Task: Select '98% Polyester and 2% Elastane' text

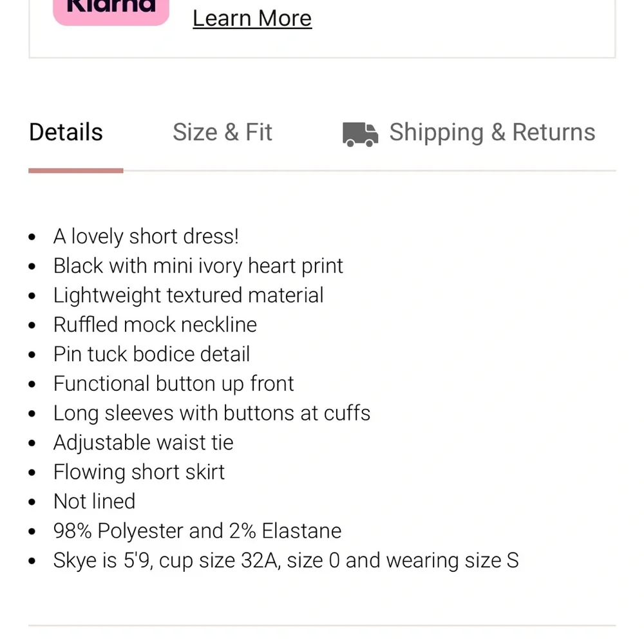Action: click(x=197, y=531)
